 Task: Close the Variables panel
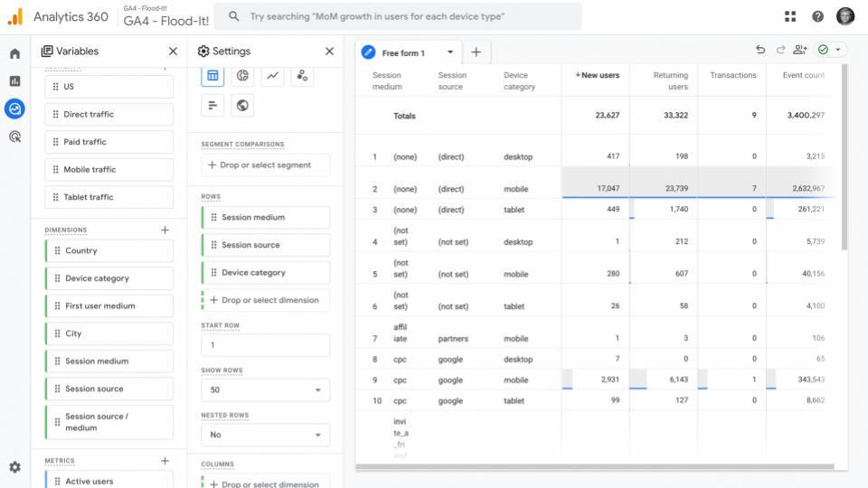pyautogui.click(x=173, y=52)
